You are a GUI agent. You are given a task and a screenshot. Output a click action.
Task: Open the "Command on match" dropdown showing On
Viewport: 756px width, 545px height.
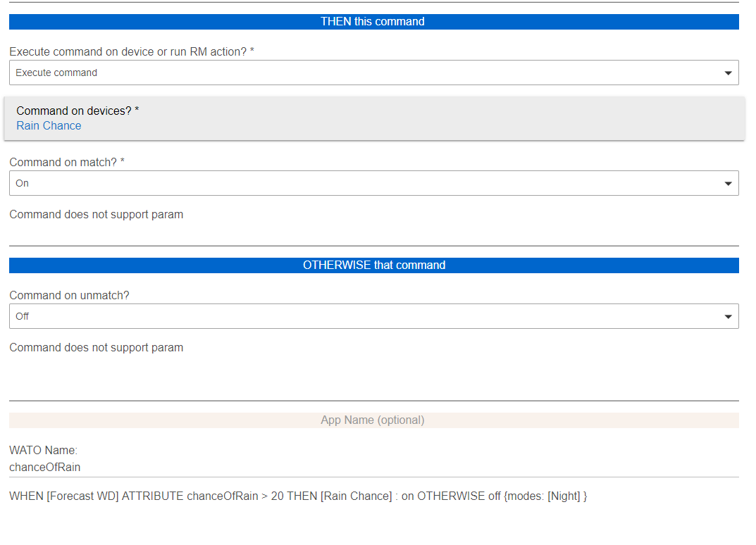366,183
